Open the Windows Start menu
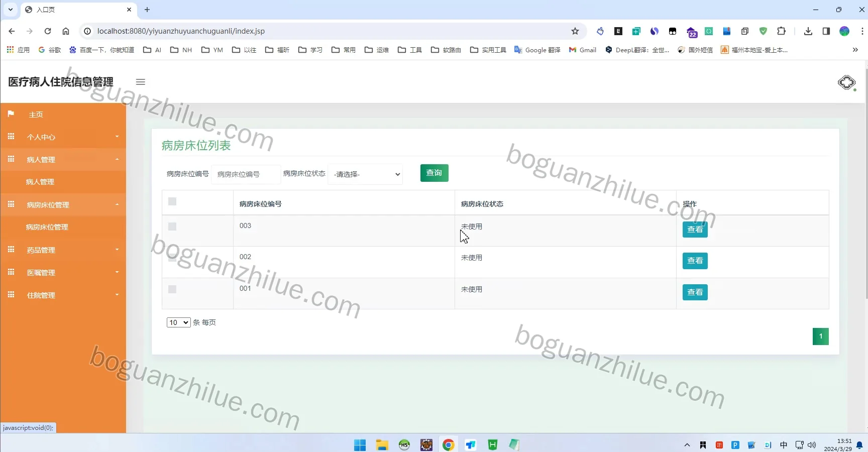 (360, 445)
